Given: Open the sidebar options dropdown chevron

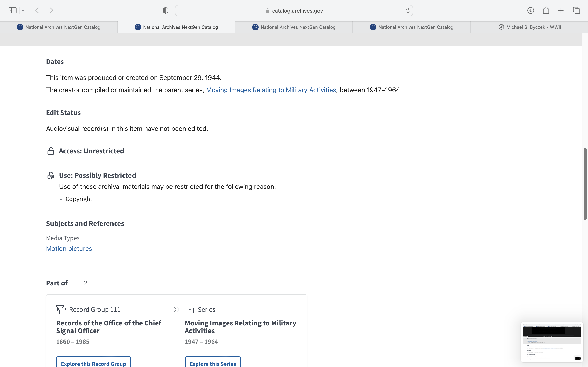Looking at the screenshot, I should pyautogui.click(x=23, y=10).
